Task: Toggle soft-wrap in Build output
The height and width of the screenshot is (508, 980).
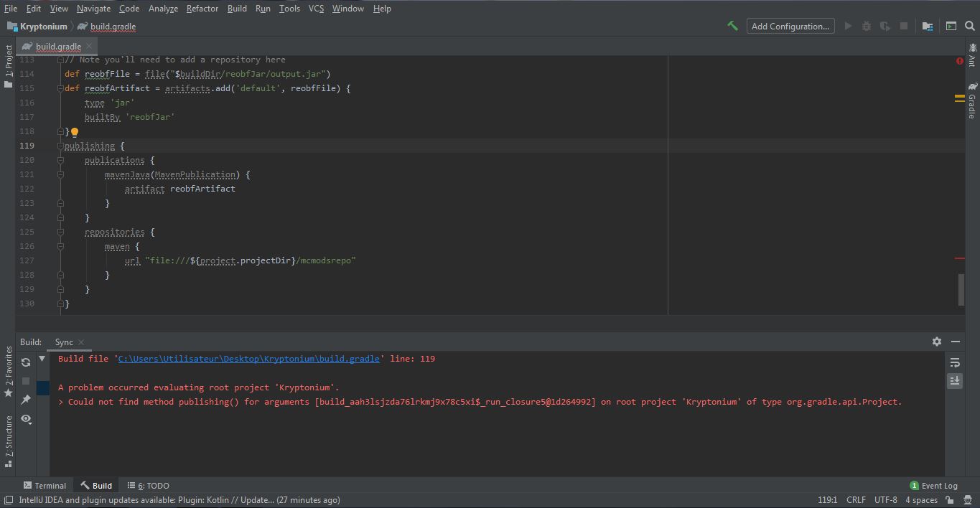Action: click(x=954, y=362)
